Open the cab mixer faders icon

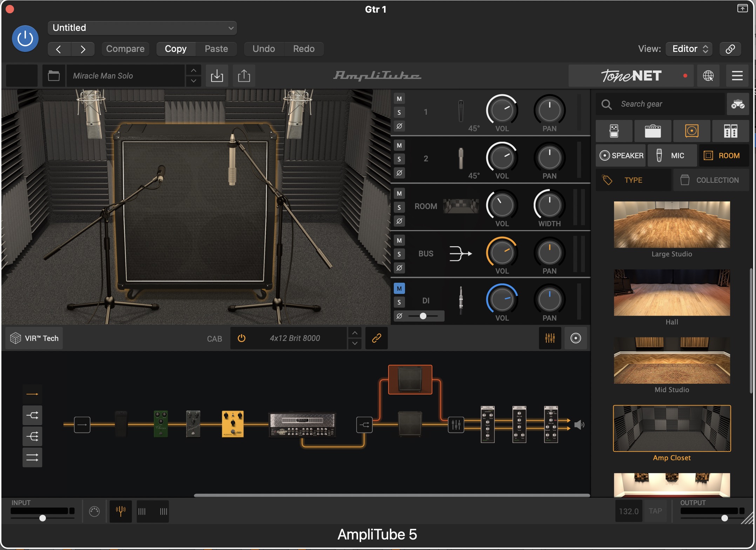(x=550, y=338)
